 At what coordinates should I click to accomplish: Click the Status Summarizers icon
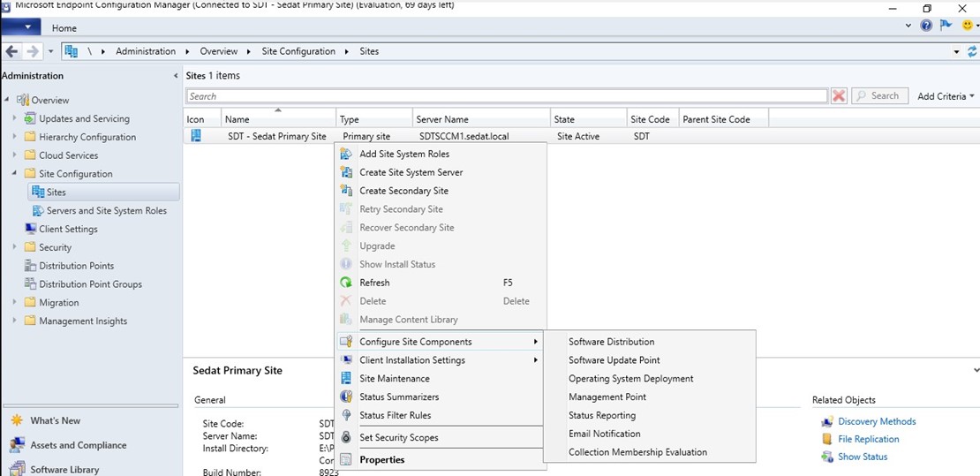[x=346, y=397]
